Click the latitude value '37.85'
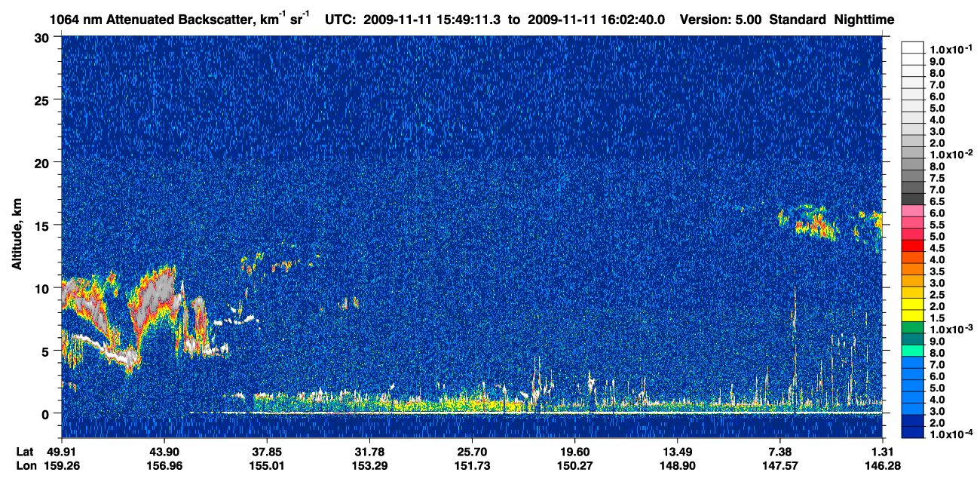 click(x=266, y=452)
